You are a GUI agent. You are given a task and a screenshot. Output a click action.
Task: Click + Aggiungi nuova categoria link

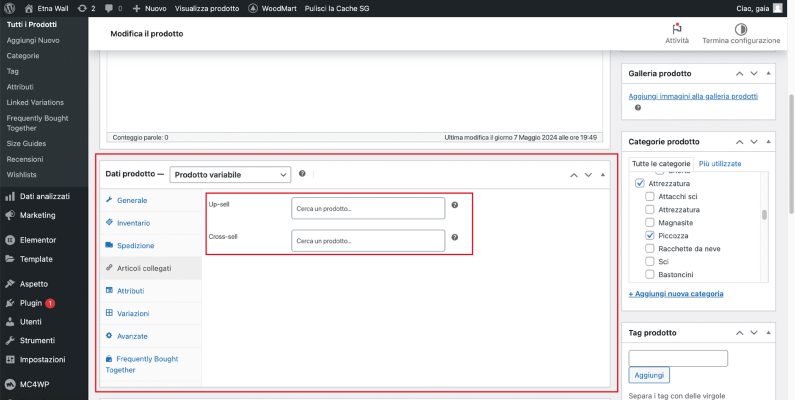pos(676,294)
